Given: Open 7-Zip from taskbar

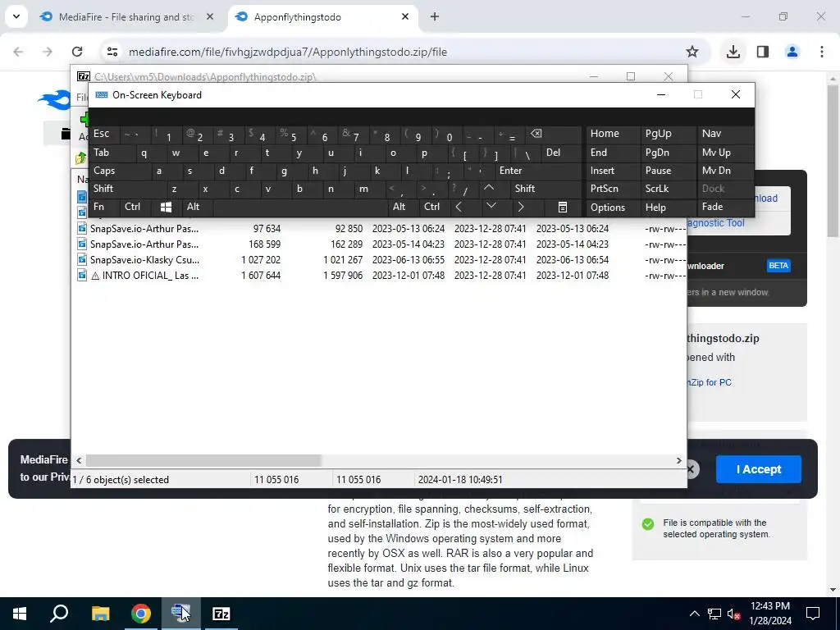Looking at the screenshot, I should pyautogui.click(x=221, y=614).
